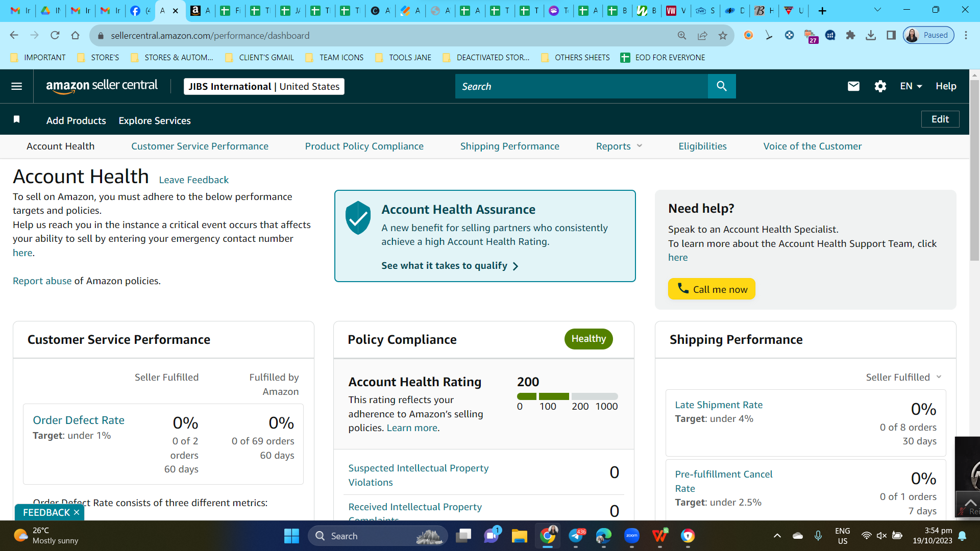Open Telegram from the taskbar

[x=576, y=536]
